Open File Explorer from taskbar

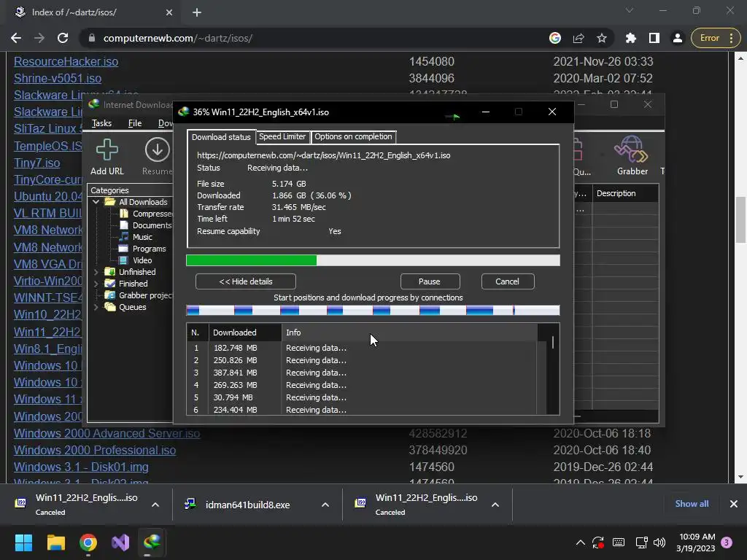55,542
